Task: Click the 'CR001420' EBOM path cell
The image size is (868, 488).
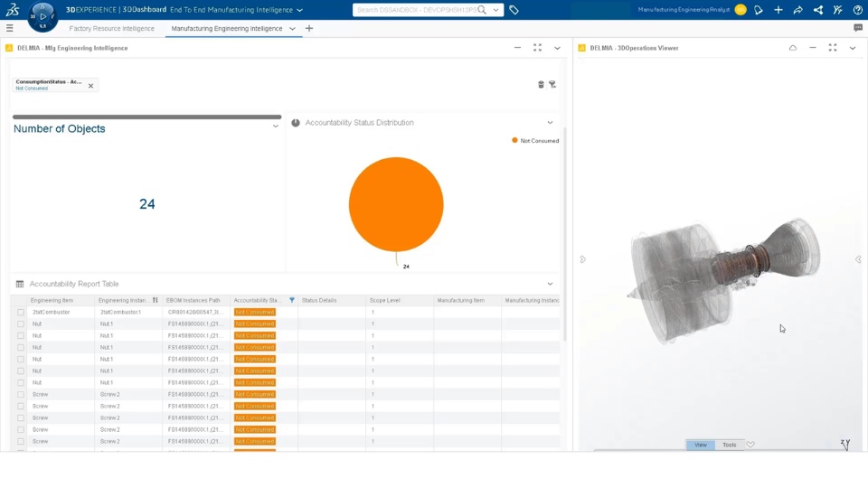Action: point(195,312)
